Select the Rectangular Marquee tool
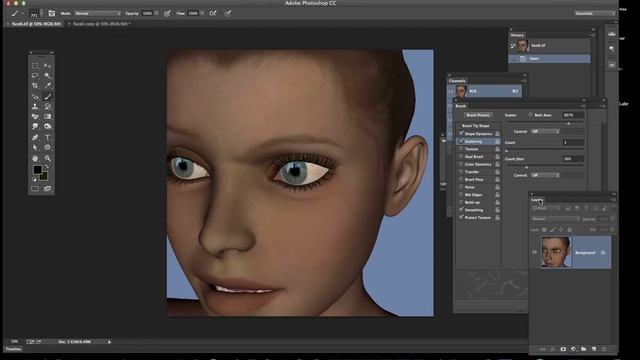This screenshot has width=640, height=360. point(35,66)
